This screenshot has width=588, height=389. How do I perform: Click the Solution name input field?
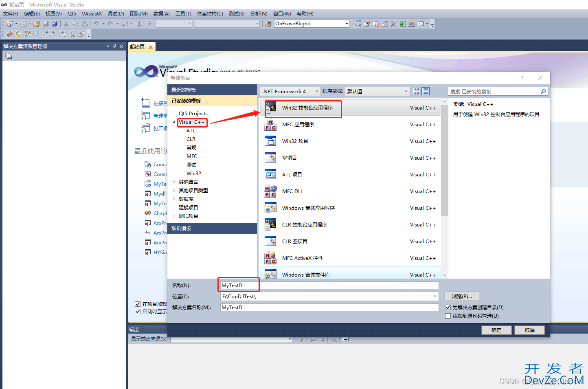click(329, 307)
